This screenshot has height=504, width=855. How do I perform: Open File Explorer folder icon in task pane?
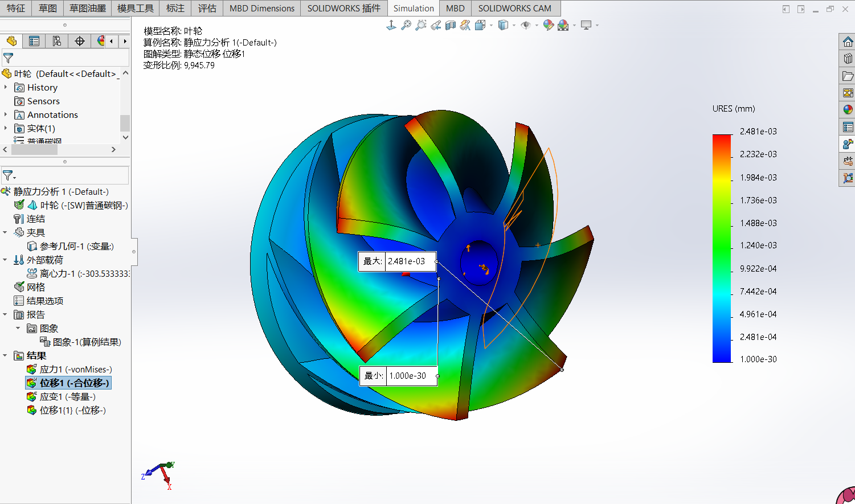tap(848, 76)
